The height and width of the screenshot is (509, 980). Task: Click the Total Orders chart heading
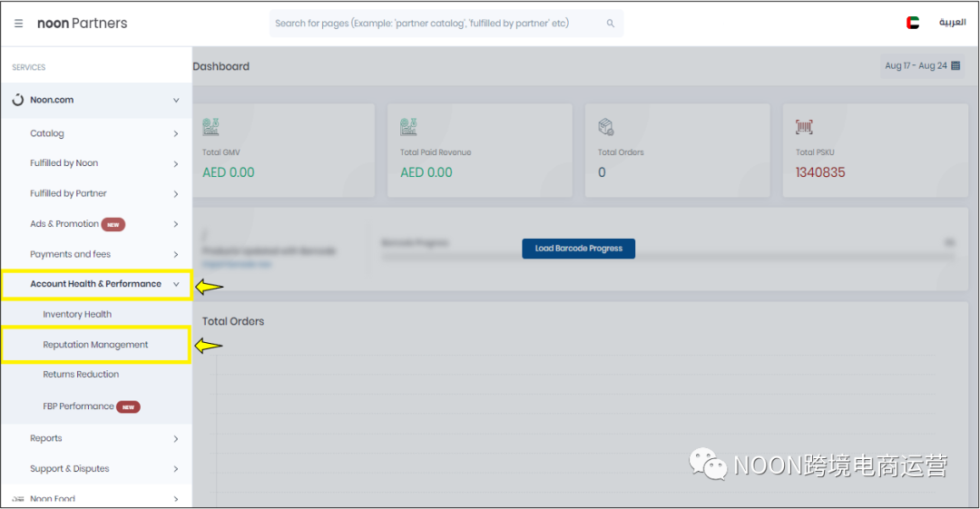point(233,321)
